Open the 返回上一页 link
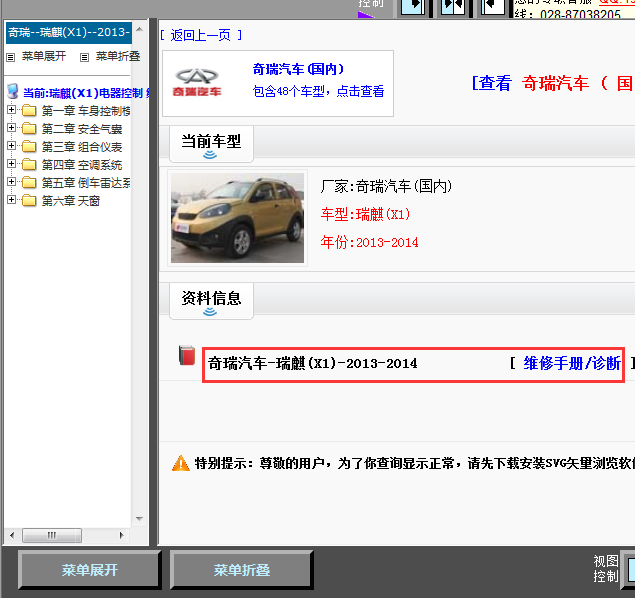Viewport: 635px width, 598px height. click(x=201, y=35)
